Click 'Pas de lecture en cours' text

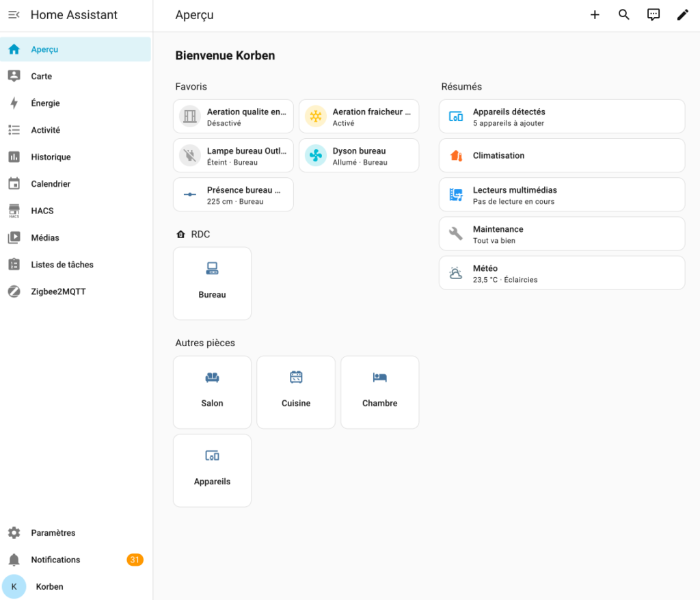click(513, 202)
